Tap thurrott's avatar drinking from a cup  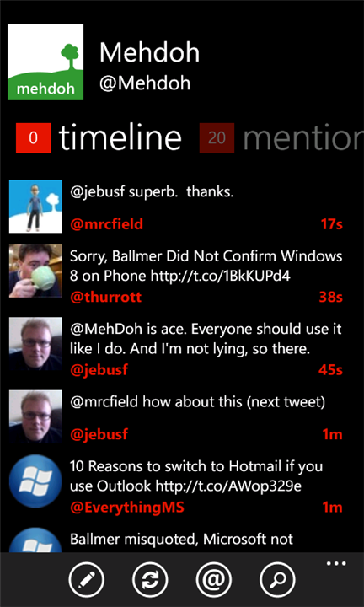tap(35, 271)
